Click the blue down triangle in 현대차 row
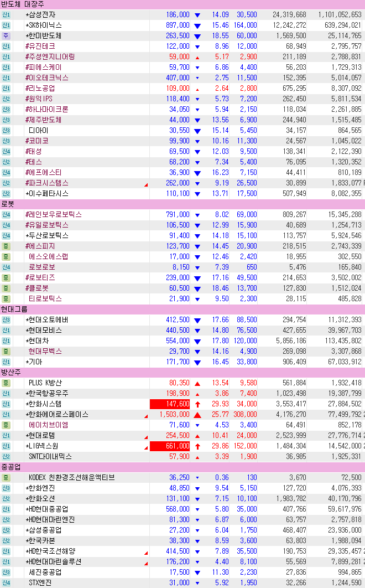 pos(197,342)
